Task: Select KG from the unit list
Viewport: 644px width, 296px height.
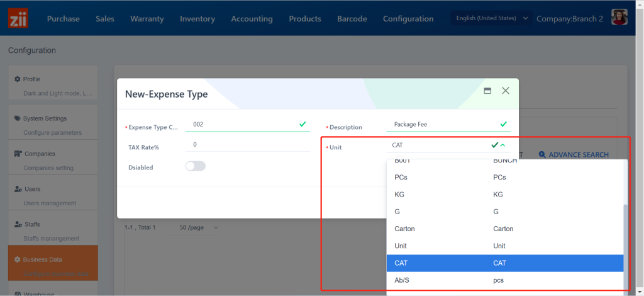Action: 401,195
